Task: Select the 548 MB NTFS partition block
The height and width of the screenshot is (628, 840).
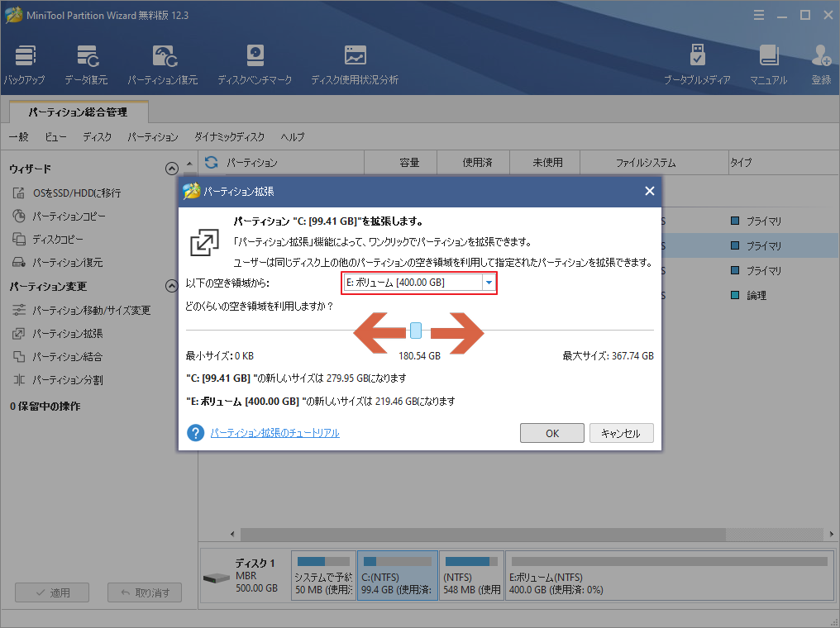Action: pos(471,576)
